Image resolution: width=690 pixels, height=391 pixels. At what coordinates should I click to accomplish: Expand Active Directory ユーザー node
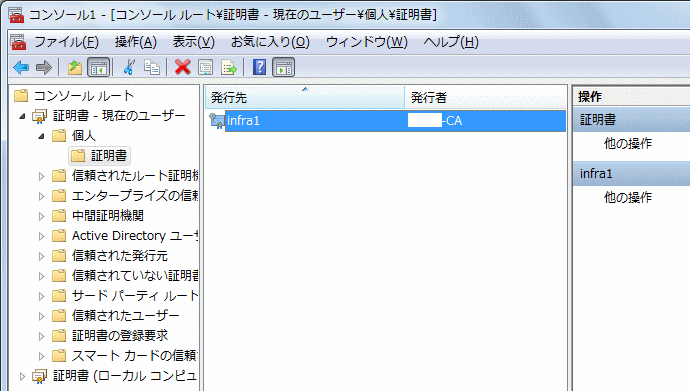[x=41, y=236]
